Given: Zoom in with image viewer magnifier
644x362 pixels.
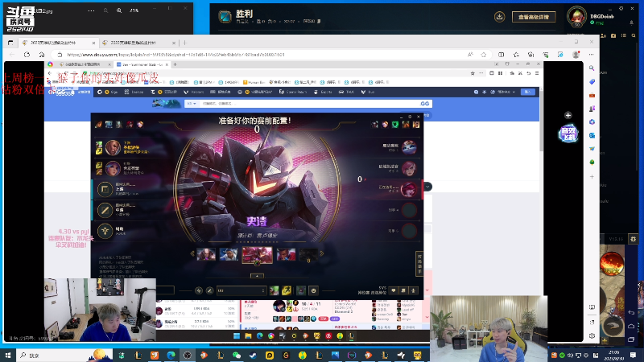Looking at the screenshot, I should (119, 10).
